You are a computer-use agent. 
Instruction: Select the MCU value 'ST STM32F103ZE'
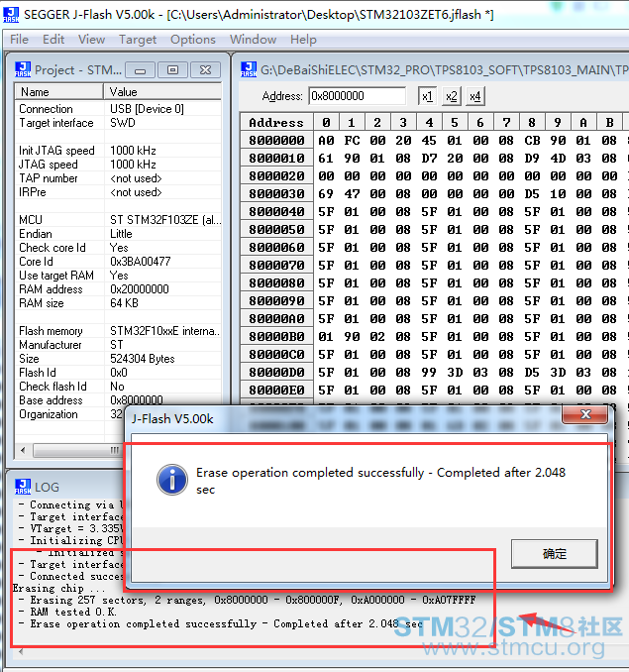(x=165, y=220)
